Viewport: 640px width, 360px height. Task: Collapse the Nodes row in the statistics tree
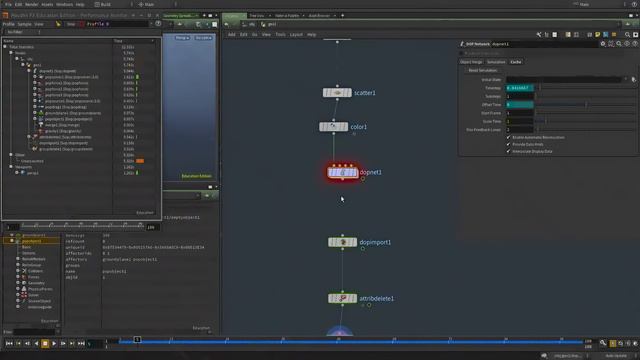11,53
